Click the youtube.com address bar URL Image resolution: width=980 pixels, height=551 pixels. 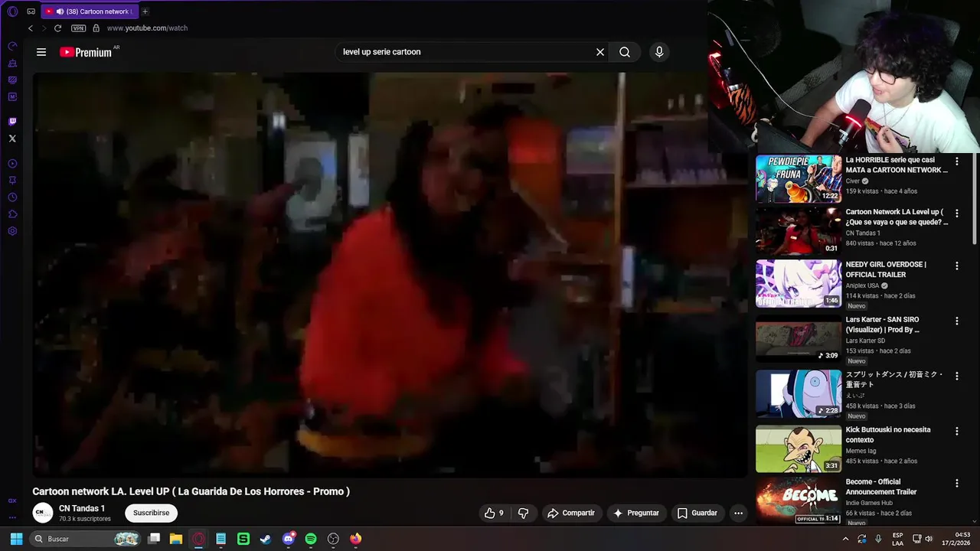[x=147, y=28]
